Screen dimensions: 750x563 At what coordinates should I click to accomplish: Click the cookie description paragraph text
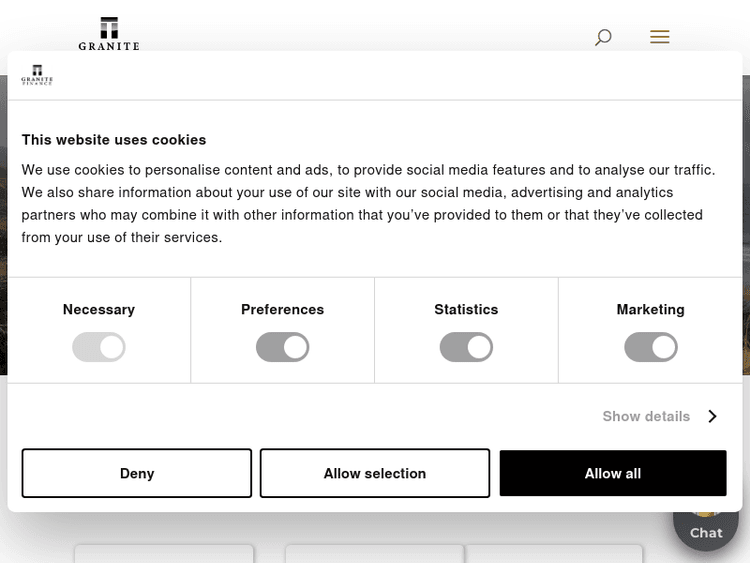(368, 204)
